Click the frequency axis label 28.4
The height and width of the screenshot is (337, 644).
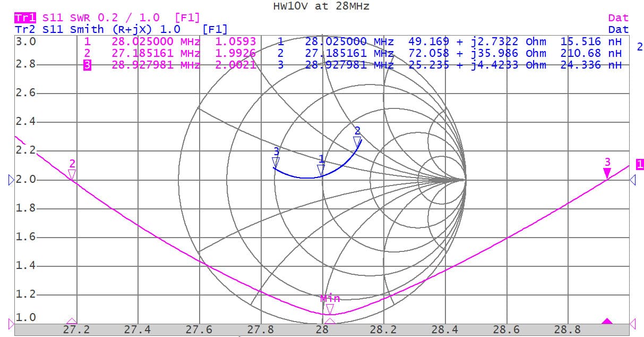click(x=445, y=330)
